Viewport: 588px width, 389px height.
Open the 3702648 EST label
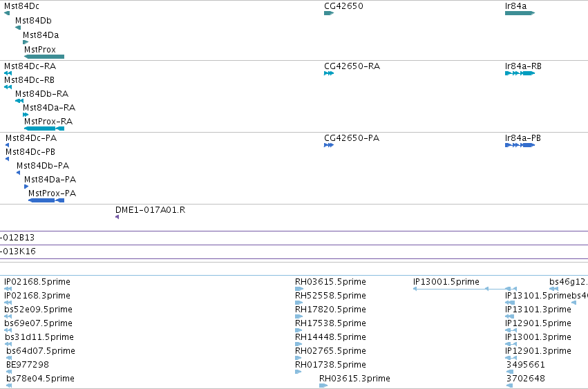coord(526,379)
